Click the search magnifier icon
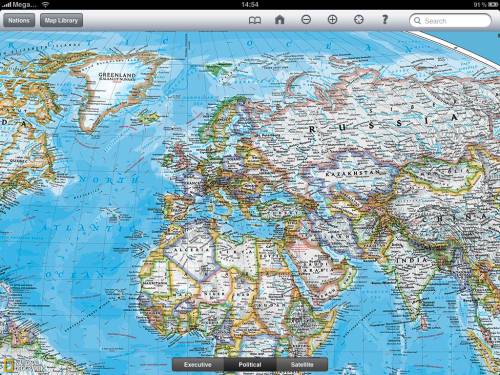 (x=417, y=21)
